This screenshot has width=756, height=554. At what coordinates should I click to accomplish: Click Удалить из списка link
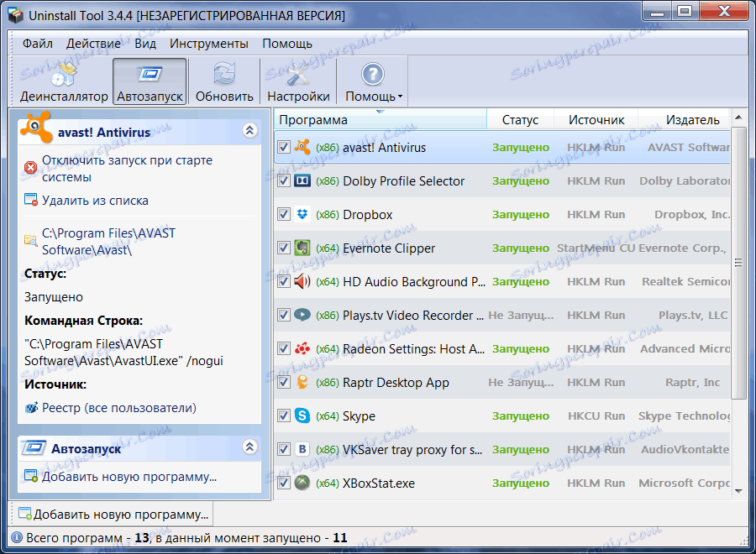click(95, 200)
